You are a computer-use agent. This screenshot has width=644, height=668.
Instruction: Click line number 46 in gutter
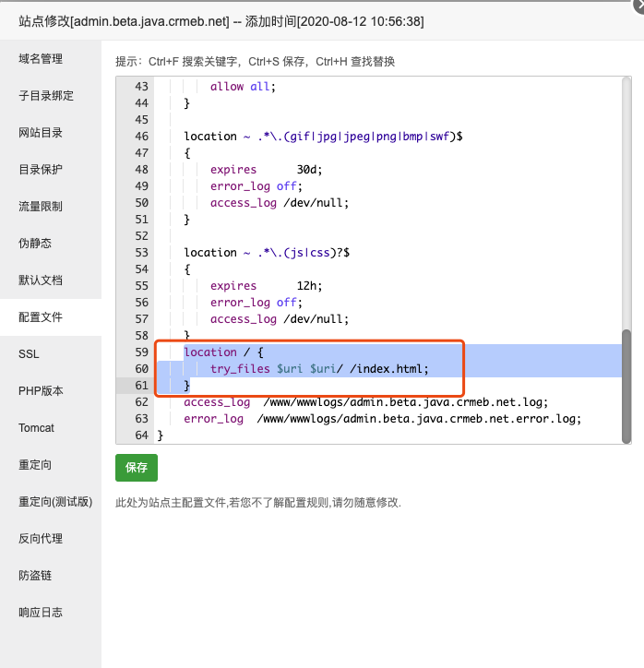[141, 137]
